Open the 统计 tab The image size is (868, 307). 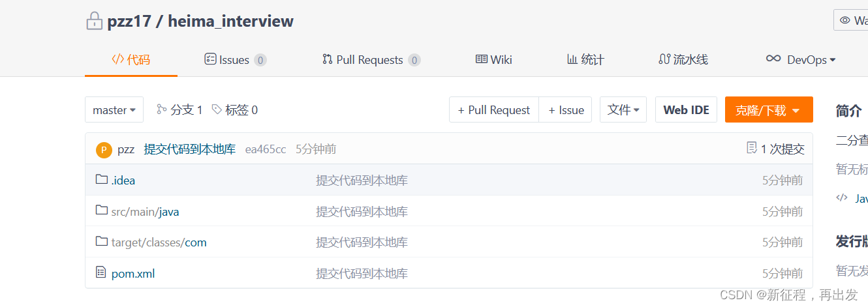[x=585, y=59]
